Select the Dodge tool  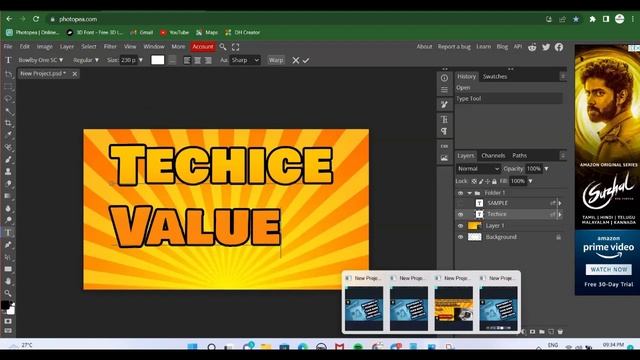[x=8, y=220]
